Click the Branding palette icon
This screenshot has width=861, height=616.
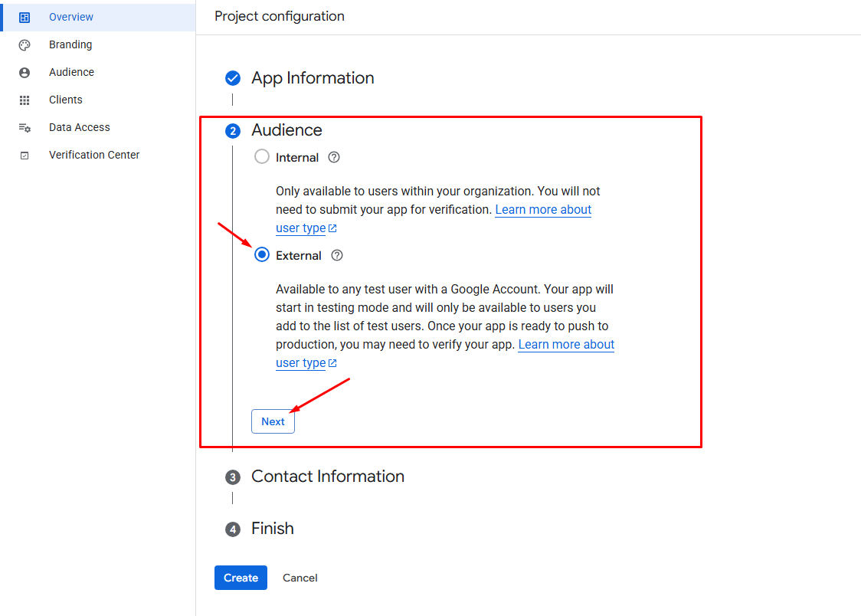point(25,45)
